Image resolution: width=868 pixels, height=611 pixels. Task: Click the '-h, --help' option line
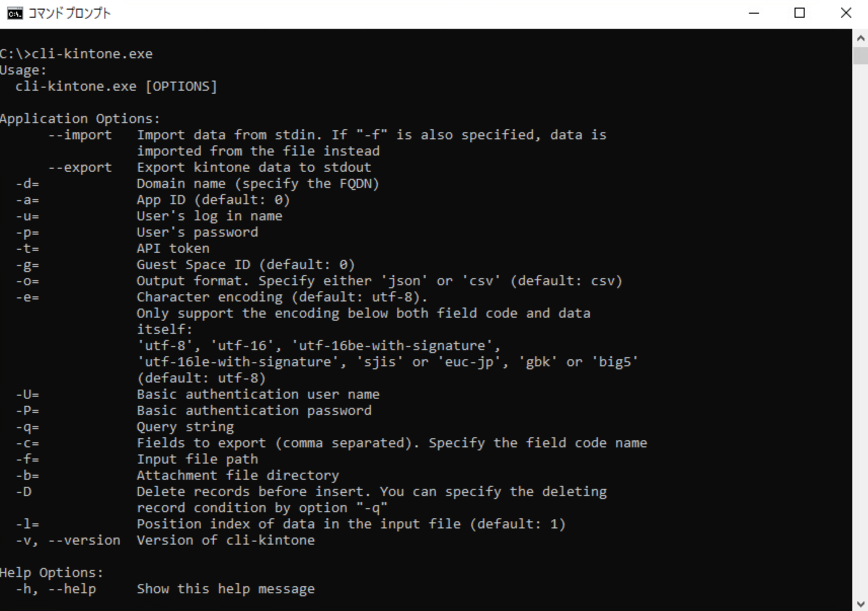coord(165,589)
